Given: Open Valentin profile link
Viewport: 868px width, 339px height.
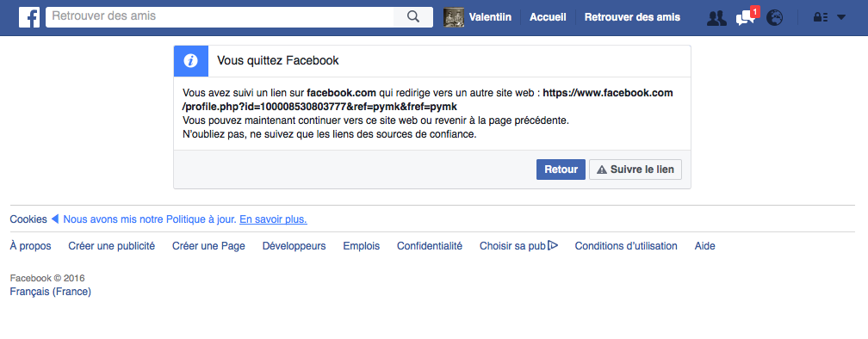Looking at the screenshot, I should click(490, 17).
